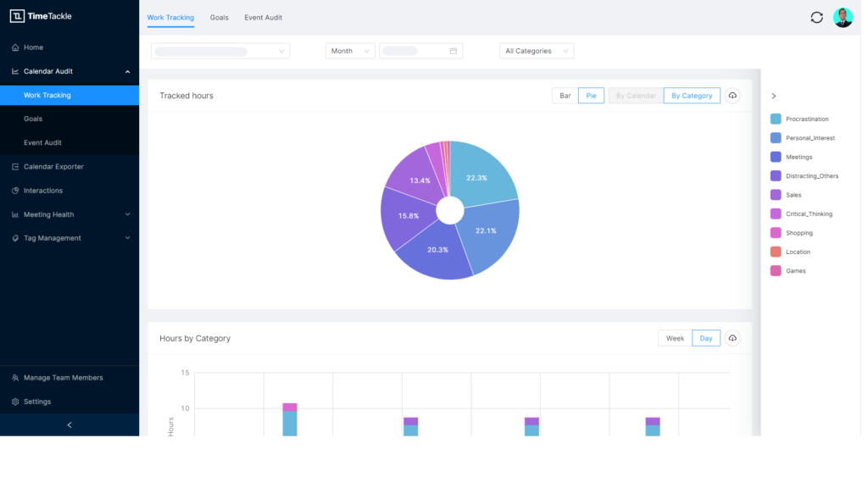This screenshot has width=868, height=488.
Task: Click the Sales legend swatch
Action: pyautogui.click(x=776, y=195)
